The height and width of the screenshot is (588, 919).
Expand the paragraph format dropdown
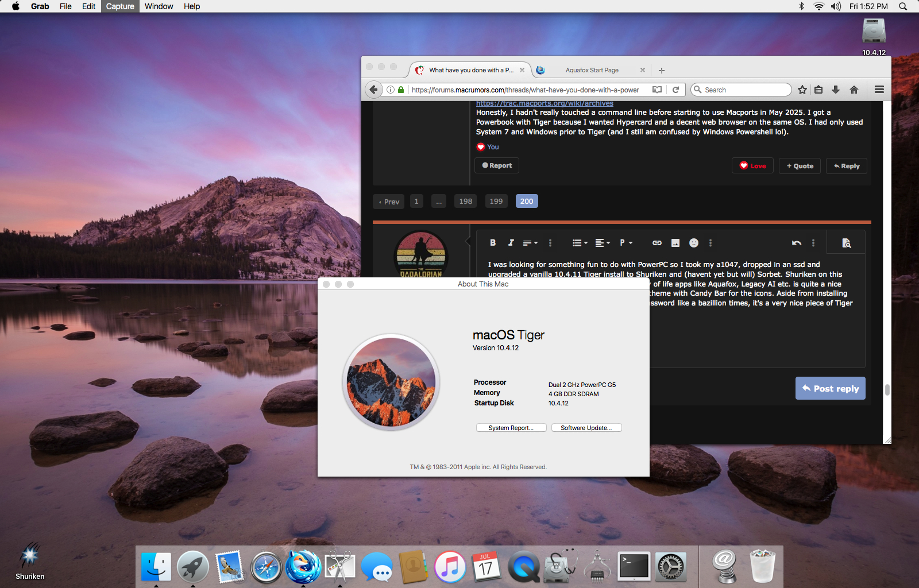[626, 243]
